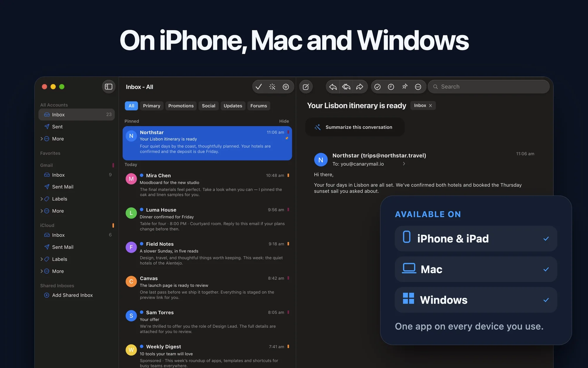Remove the Inbox tag from conversation

(x=430, y=105)
